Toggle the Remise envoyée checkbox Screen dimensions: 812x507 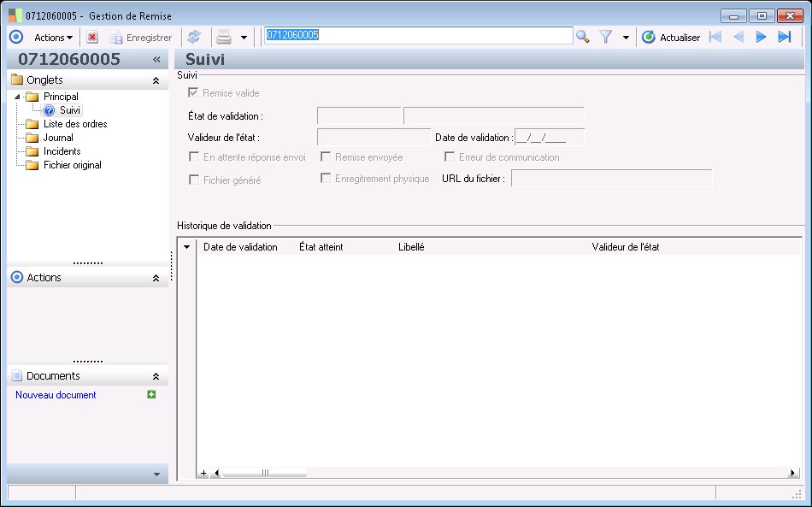(326, 156)
